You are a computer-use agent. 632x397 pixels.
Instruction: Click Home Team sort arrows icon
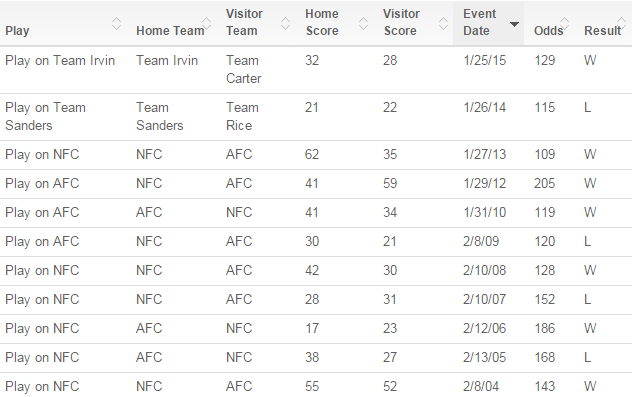[206, 24]
